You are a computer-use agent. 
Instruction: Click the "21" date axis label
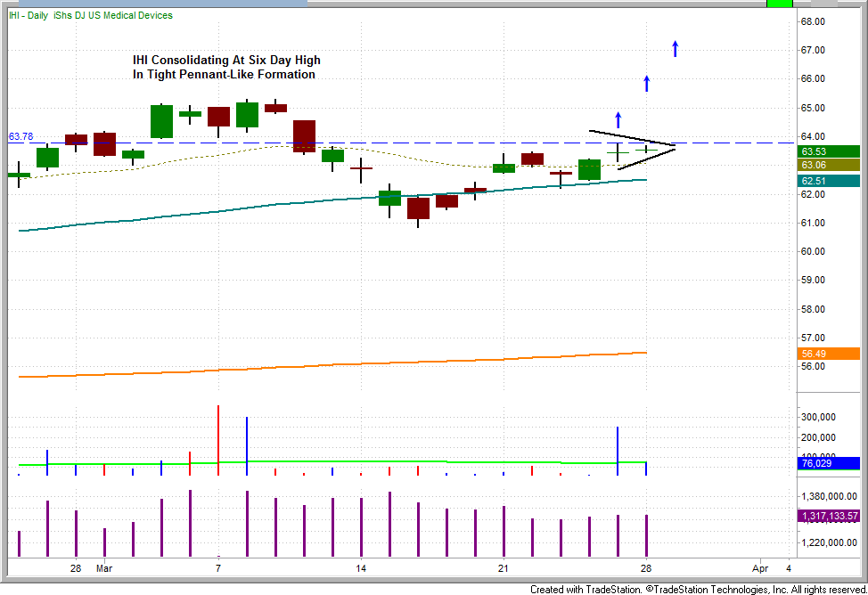click(504, 568)
